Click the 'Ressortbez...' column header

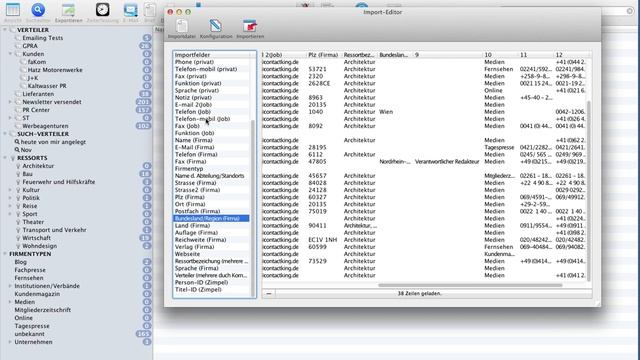pos(359,55)
